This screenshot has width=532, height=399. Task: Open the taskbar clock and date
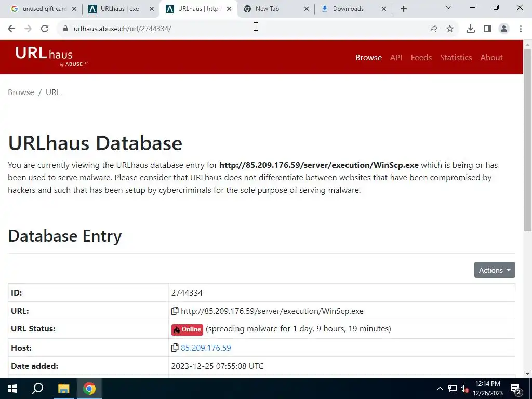[x=488, y=389]
